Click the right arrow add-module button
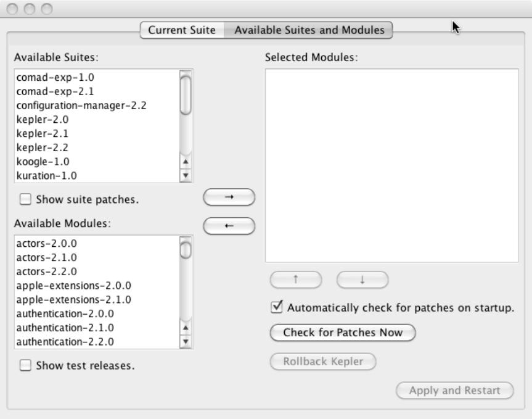Screen dimensions: 532x419 tap(229, 197)
